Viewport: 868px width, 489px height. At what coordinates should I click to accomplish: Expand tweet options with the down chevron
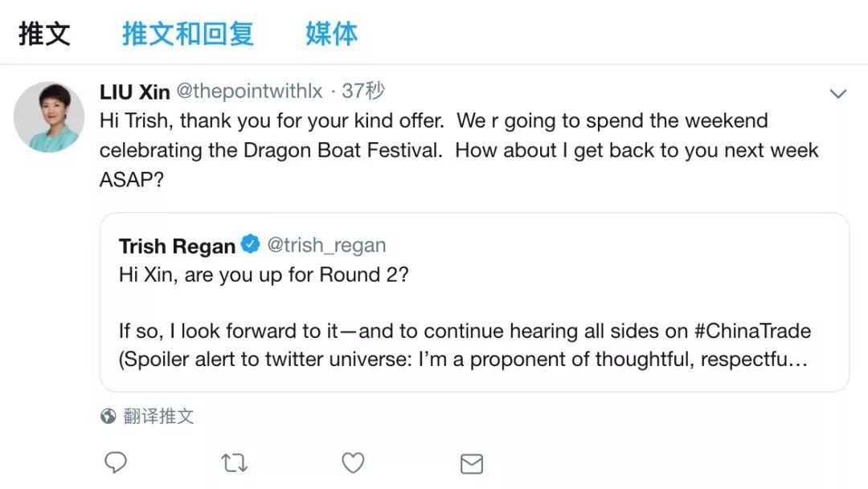[838, 94]
